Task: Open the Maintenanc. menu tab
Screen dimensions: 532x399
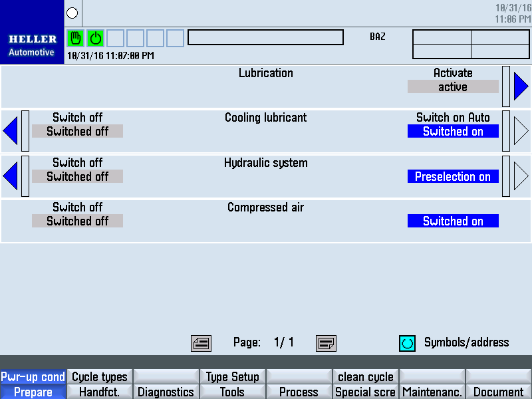Action: pos(432,392)
